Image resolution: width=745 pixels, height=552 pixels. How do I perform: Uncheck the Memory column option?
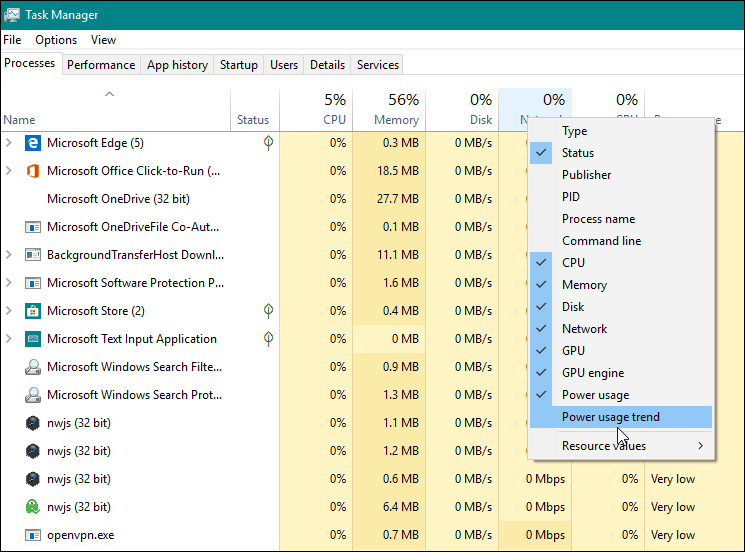pyautogui.click(x=621, y=285)
